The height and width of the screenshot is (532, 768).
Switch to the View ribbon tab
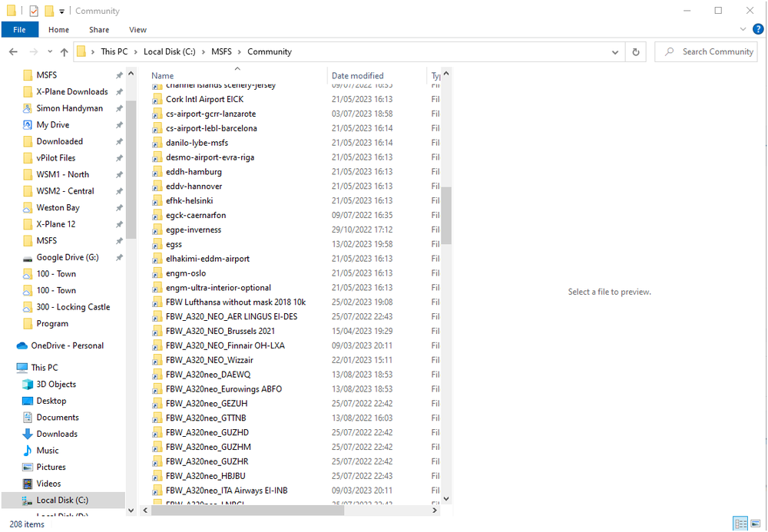137,29
